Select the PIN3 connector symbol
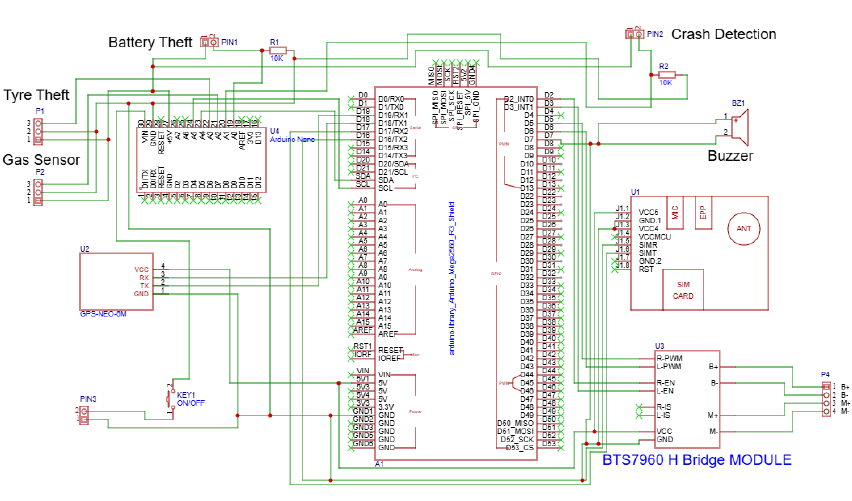This screenshot has width=852, height=501. click(x=84, y=415)
